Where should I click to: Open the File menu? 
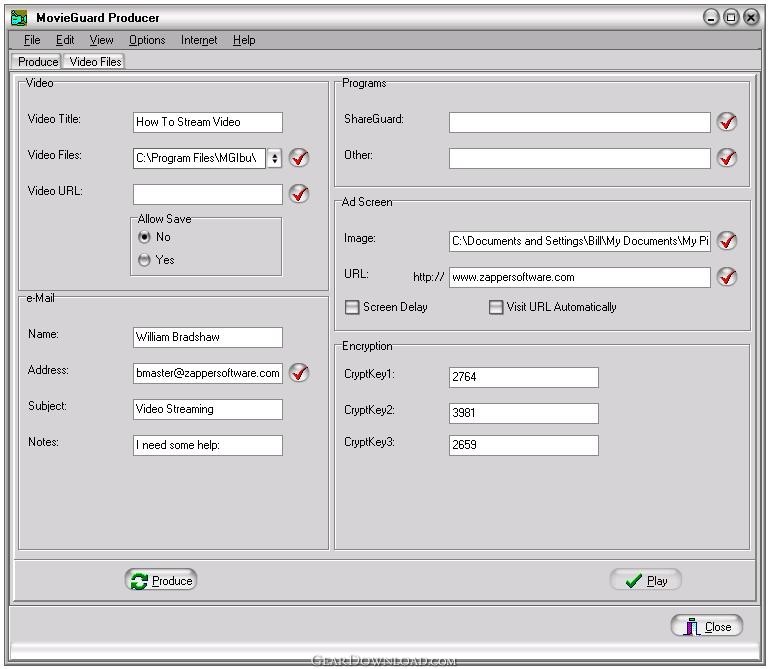[x=32, y=40]
